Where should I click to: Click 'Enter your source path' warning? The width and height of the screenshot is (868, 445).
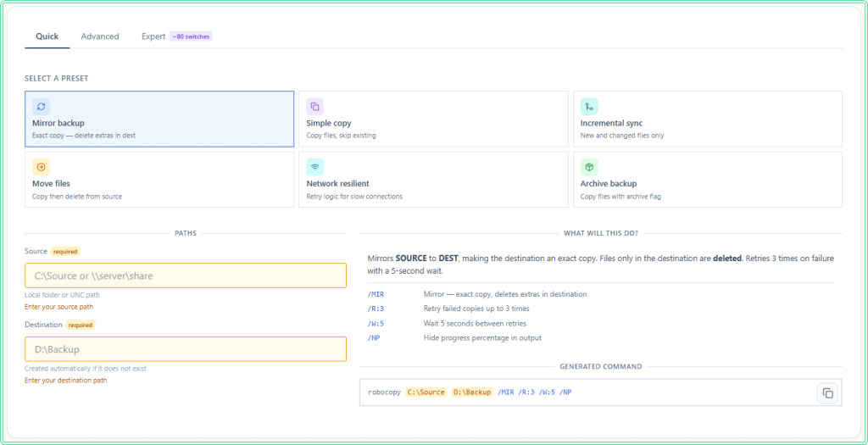(x=59, y=307)
